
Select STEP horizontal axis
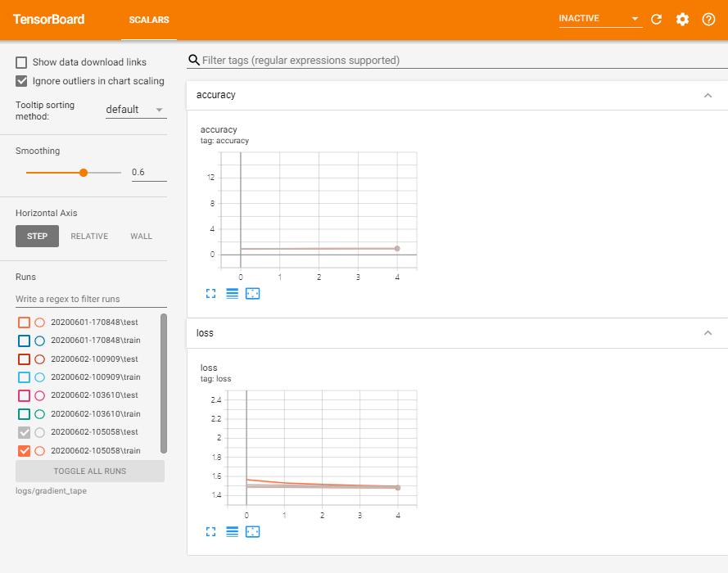coord(37,237)
